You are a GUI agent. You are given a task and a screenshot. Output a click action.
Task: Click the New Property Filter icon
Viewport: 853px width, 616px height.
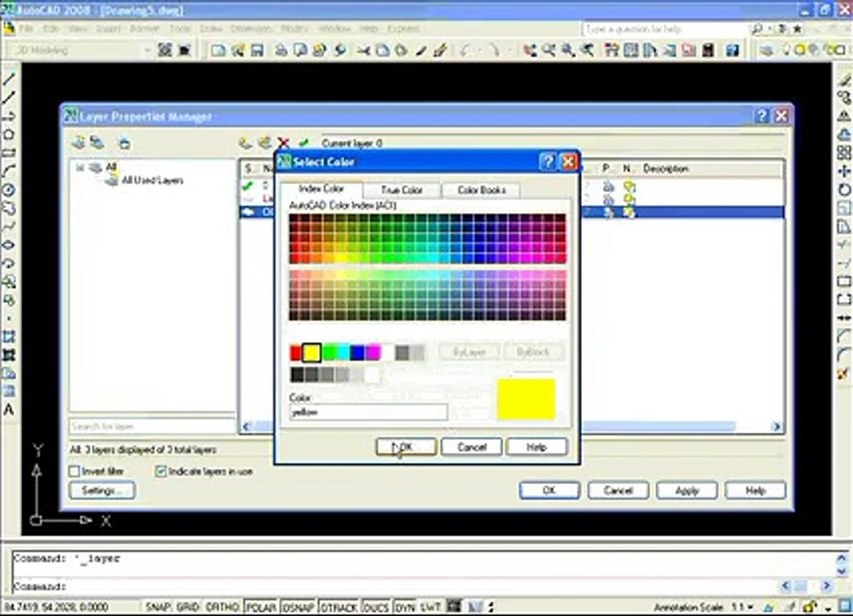click(x=79, y=143)
